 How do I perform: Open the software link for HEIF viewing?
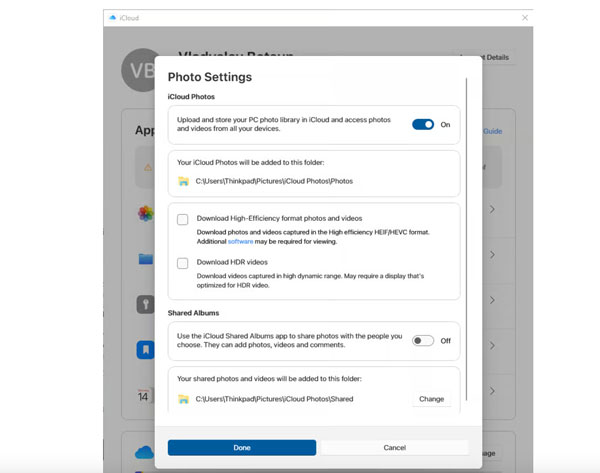(x=240, y=241)
